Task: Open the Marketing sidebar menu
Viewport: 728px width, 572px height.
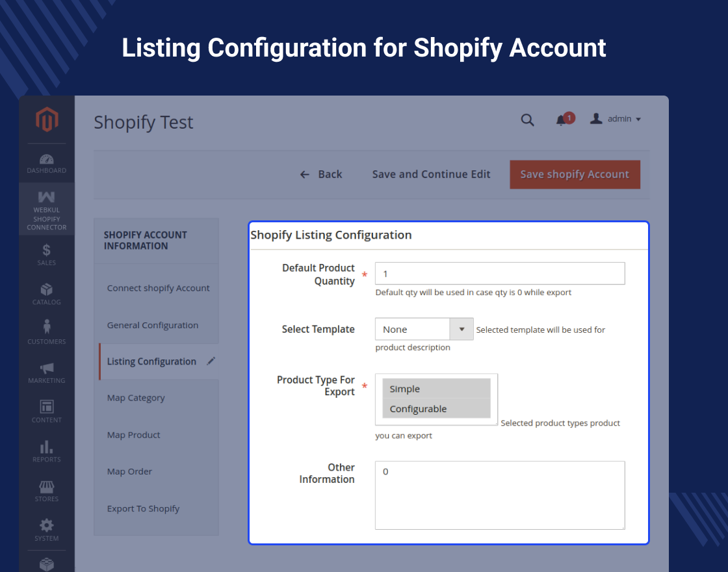Action: point(46,373)
